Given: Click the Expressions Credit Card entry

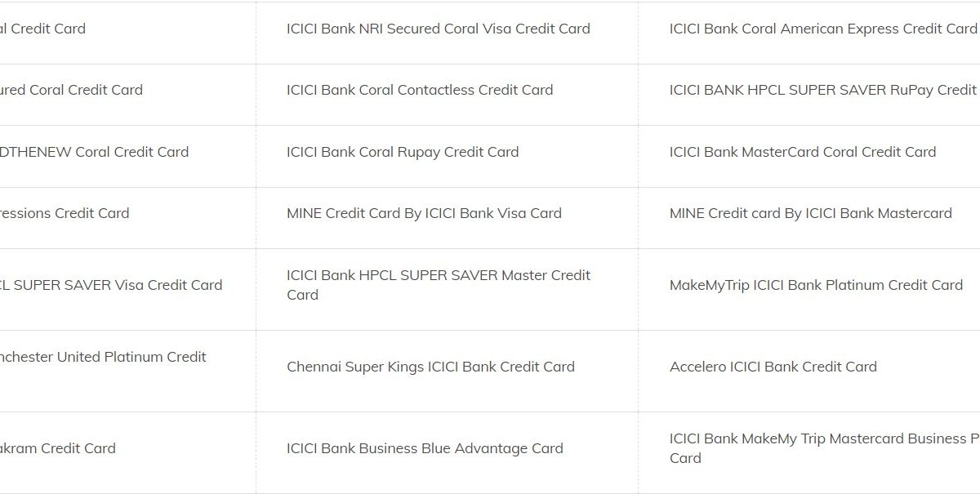Looking at the screenshot, I should coord(65,213).
